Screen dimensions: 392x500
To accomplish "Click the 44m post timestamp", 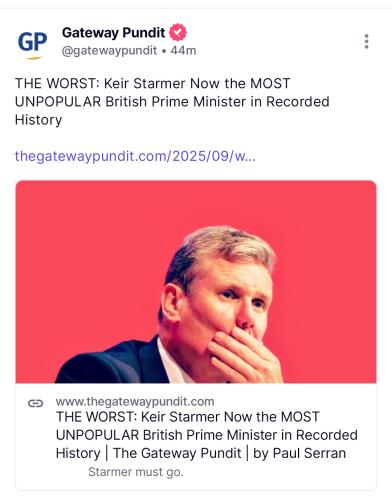I will pos(183,51).
